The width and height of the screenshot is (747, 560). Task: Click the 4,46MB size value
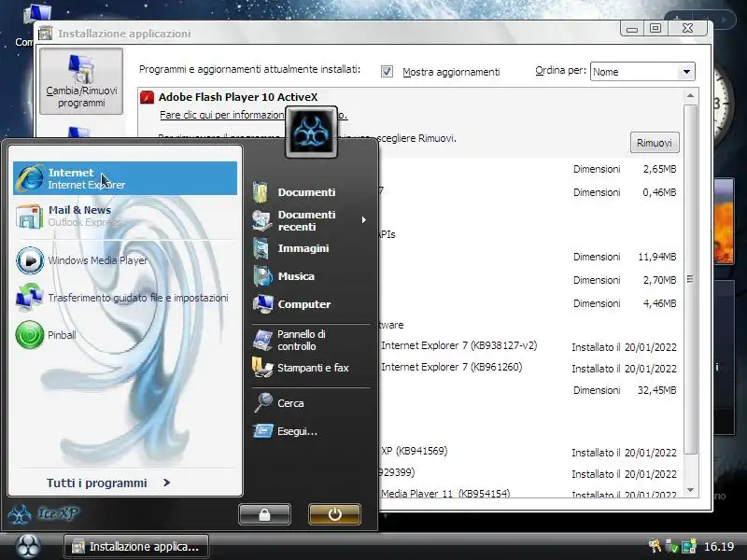tap(659, 304)
